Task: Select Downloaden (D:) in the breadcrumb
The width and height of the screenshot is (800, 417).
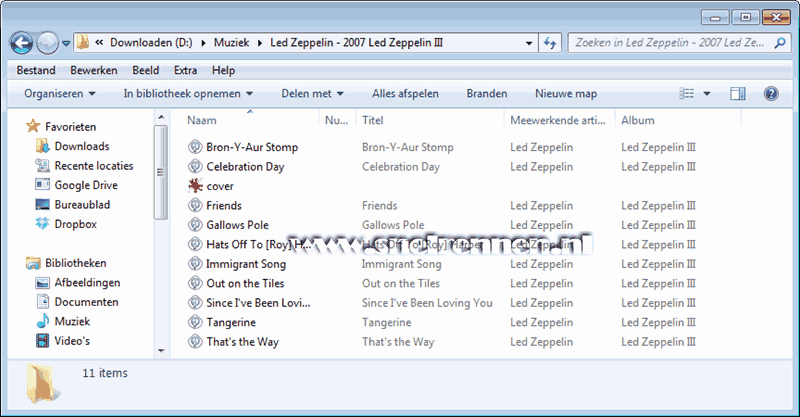Action: pos(151,43)
